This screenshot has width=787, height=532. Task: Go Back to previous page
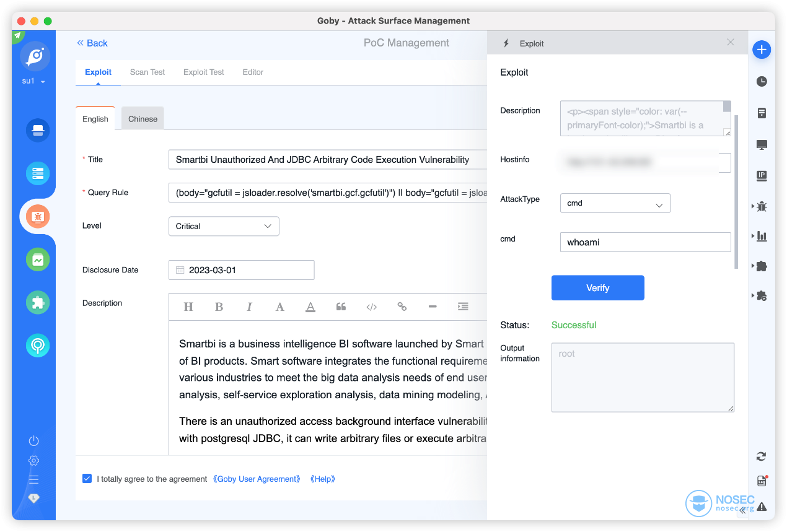click(92, 43)
